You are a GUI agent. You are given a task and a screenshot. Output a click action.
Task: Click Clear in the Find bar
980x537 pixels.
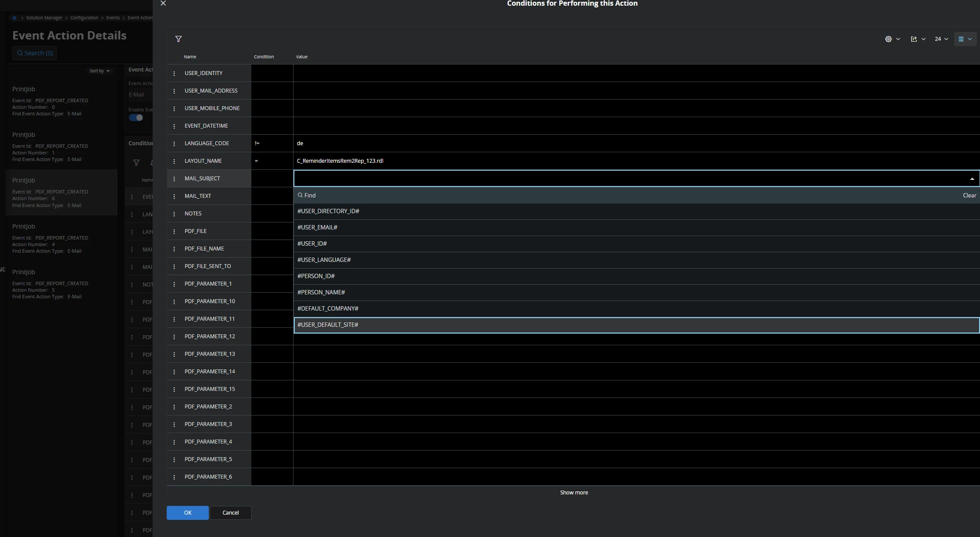(x=969, y=195)
